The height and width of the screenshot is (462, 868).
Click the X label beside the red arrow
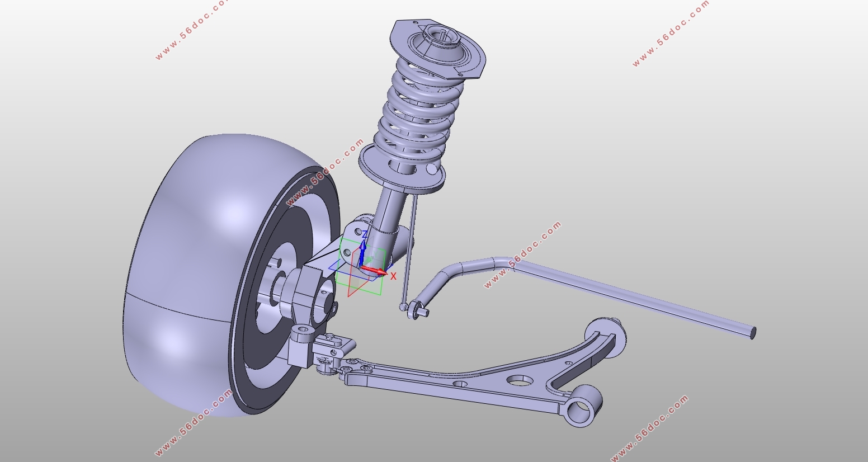pyautogui.click(x=393, y=276)
